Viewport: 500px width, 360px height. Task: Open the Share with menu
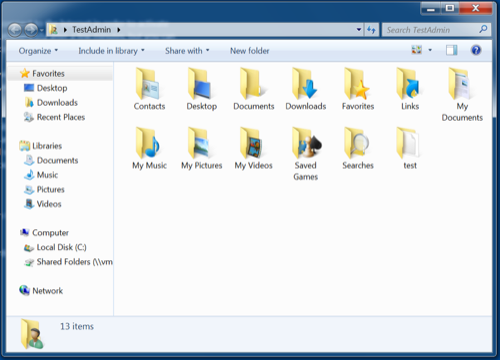pyautogui.click(x=187, y=51)
